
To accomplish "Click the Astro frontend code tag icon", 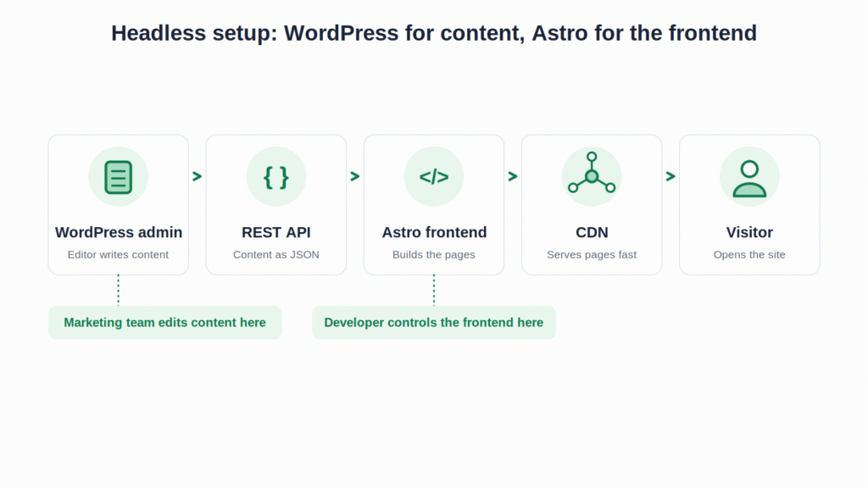I will (434, 177).
